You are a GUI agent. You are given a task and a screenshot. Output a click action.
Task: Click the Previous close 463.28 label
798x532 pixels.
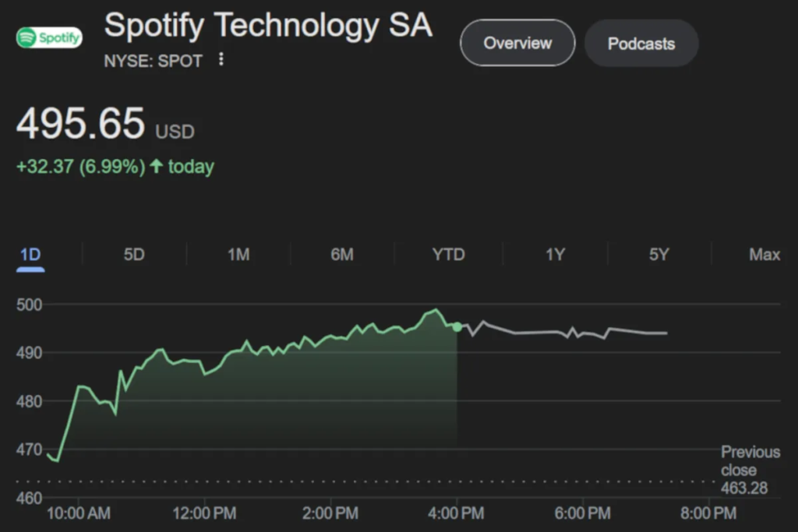tap(750, 470)
